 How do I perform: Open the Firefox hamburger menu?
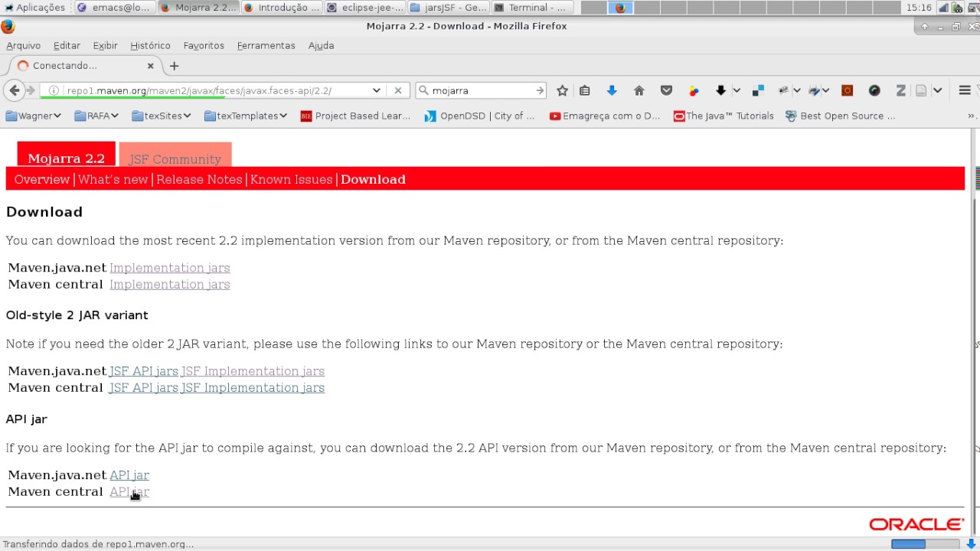coord(965,90)
